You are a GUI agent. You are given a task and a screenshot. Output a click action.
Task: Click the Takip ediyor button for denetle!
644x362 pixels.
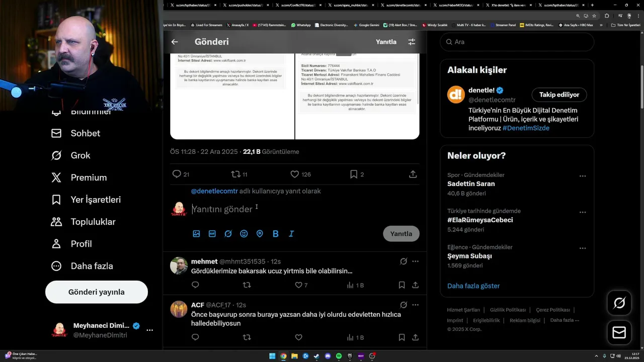point(559,95)
